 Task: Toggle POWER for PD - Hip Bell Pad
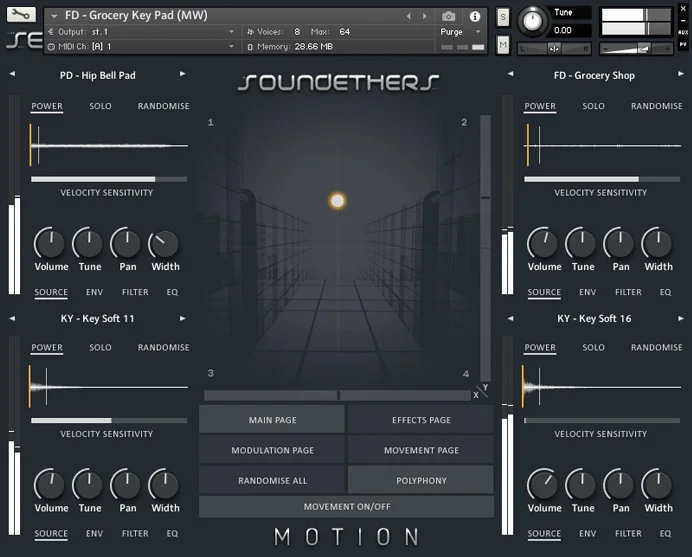tap(47, 106)
